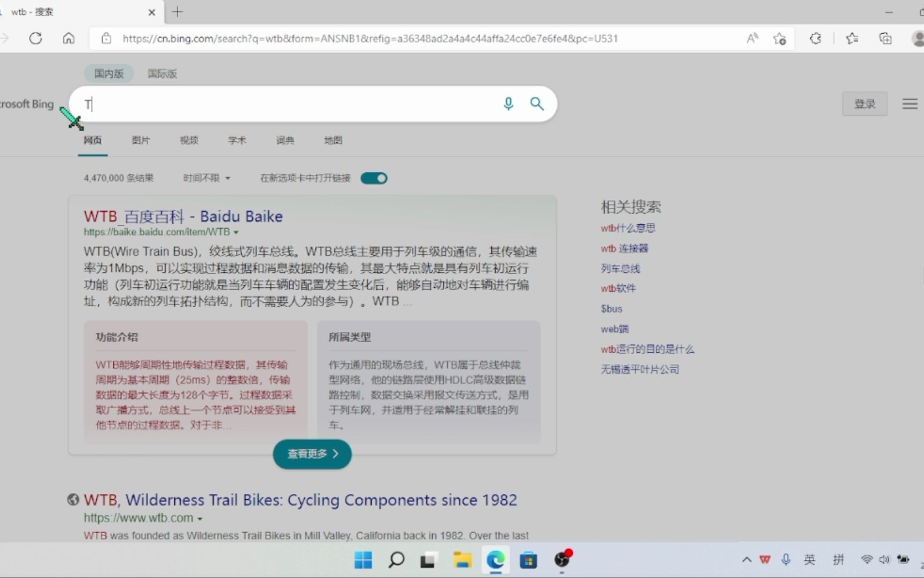The height and width of the screenshot is (578, 924).
Task: Open related search 无锡透平叶片公司
Action: pyautogui.click(x=640, y=369)
